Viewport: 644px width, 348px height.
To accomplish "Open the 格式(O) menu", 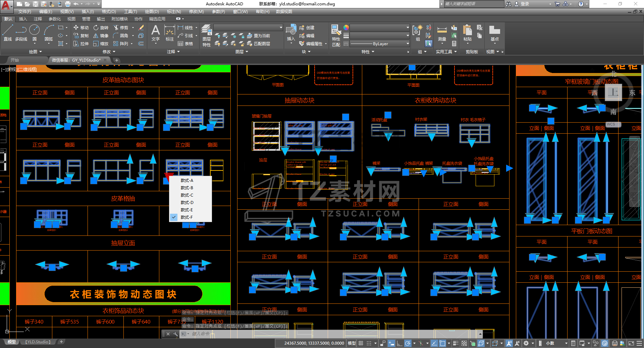I will tap(109, 12).
